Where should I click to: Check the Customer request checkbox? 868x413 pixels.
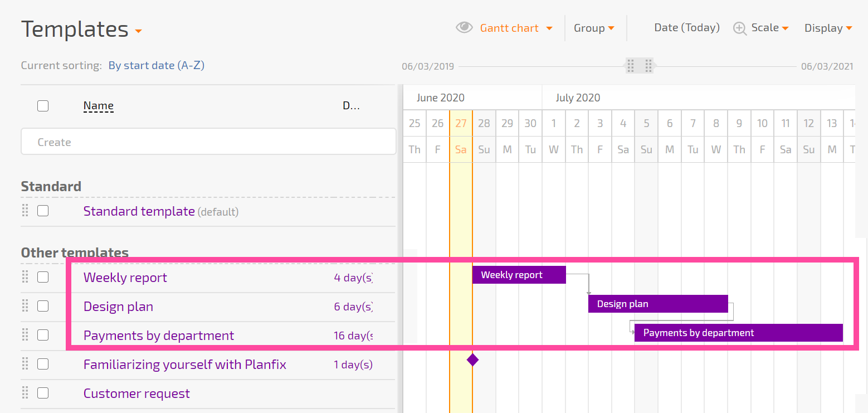click(43, 393)
